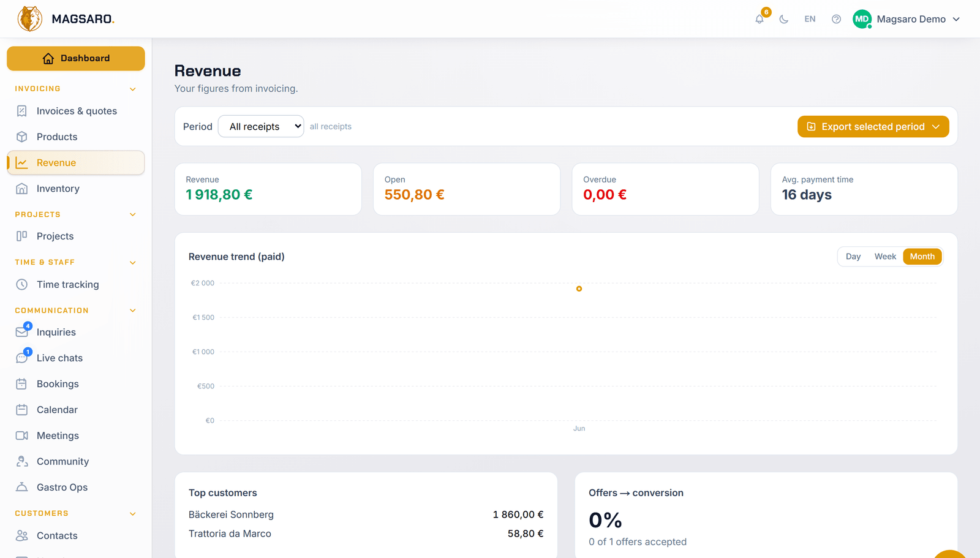Viewport: 980px width, 558px height.
Task: Click the Products box icon
Action: point(22,137)
